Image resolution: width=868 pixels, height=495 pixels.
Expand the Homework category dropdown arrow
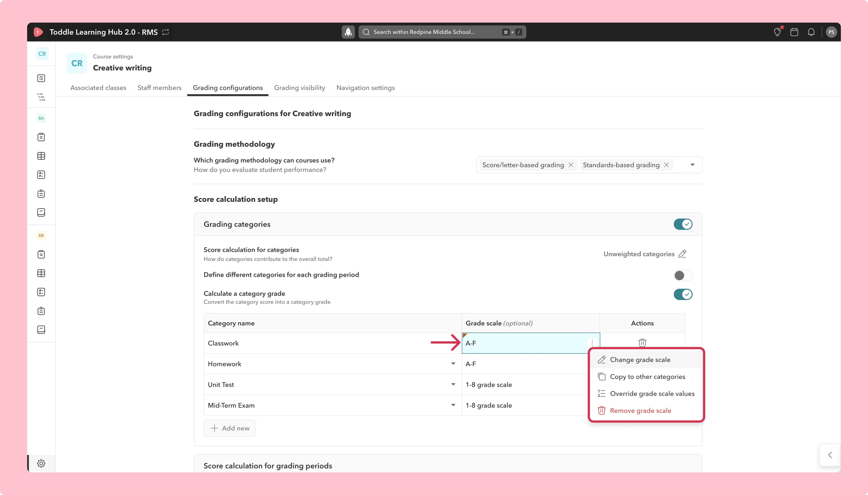tap(453, 364)
